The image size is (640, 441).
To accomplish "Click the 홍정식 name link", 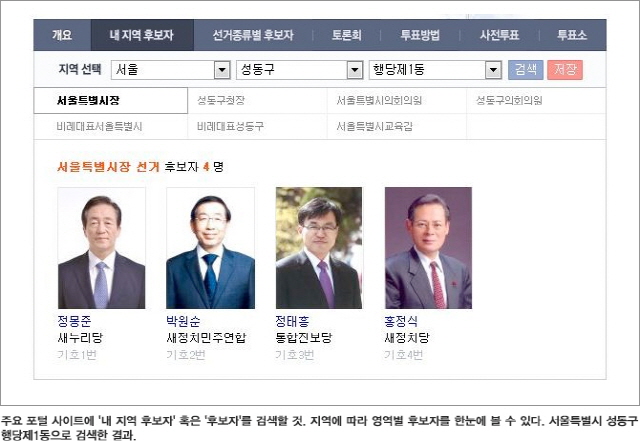I will click(401, 321).
